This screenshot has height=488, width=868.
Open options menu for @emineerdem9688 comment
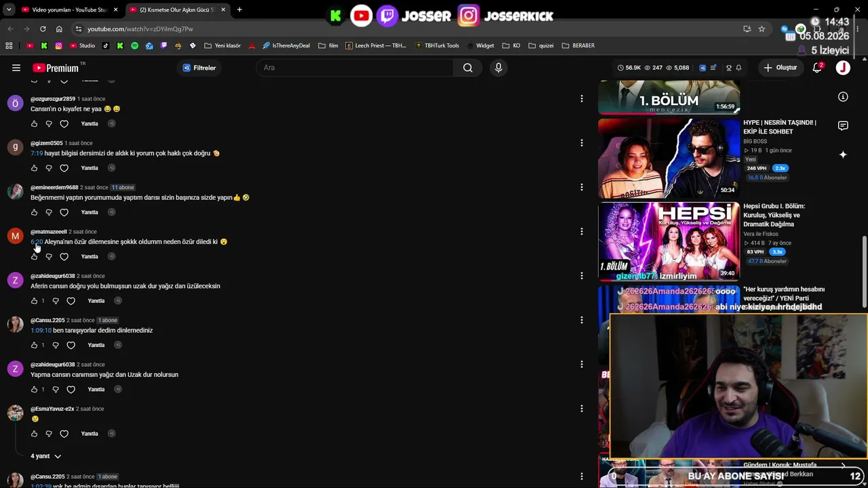tap(581, 187)
